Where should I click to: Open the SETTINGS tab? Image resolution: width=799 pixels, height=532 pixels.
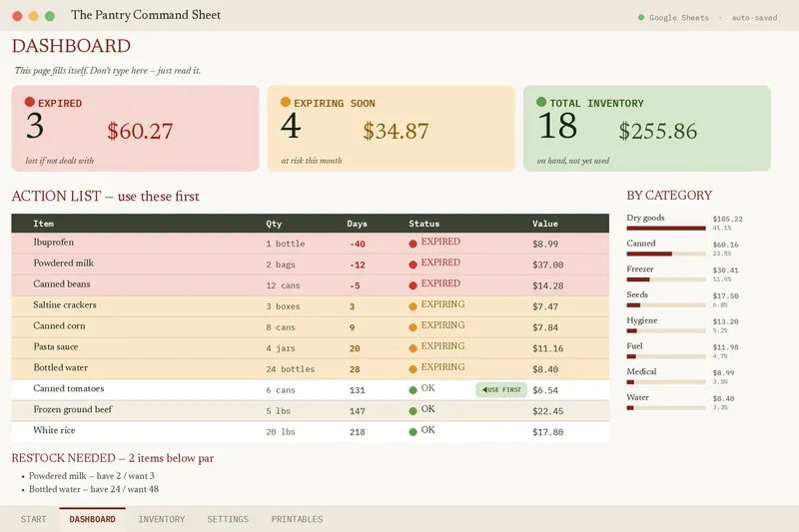228,519
